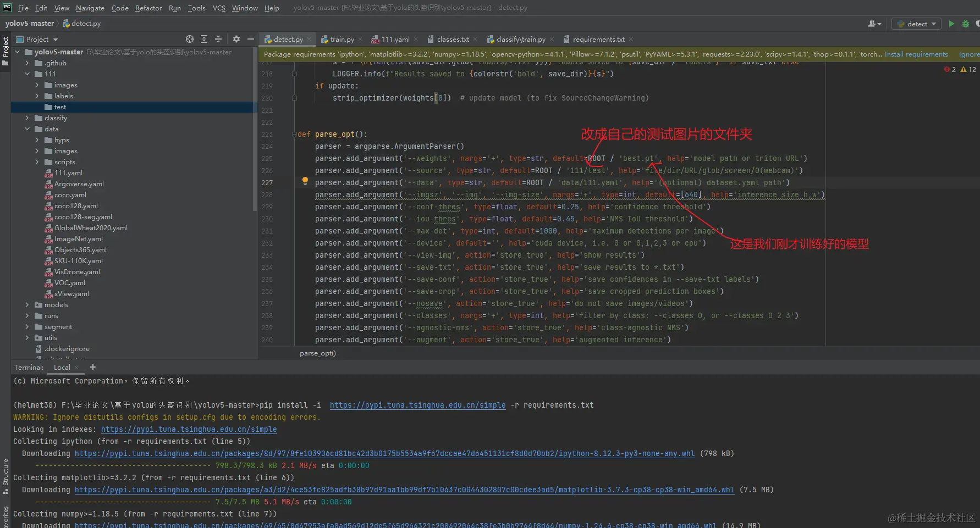Viewport: 980px width, 528px height.
Task: Expand the labels folder
Action: [x=37, y=96]
